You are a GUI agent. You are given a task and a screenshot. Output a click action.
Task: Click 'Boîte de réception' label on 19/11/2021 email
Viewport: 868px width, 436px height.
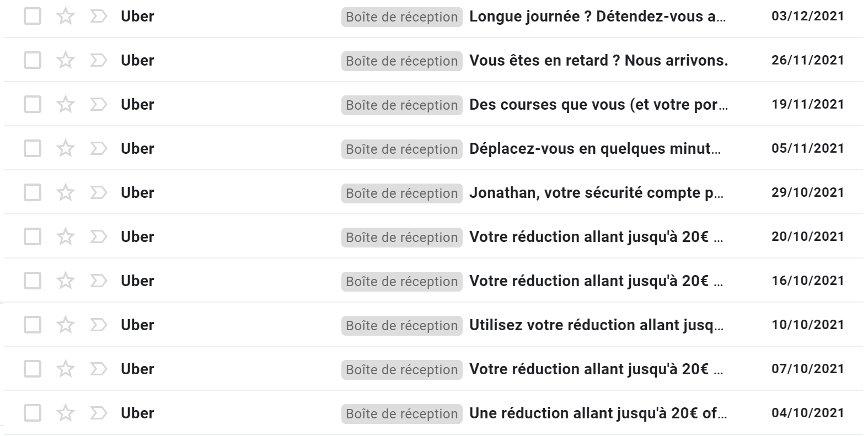point(402,105)
